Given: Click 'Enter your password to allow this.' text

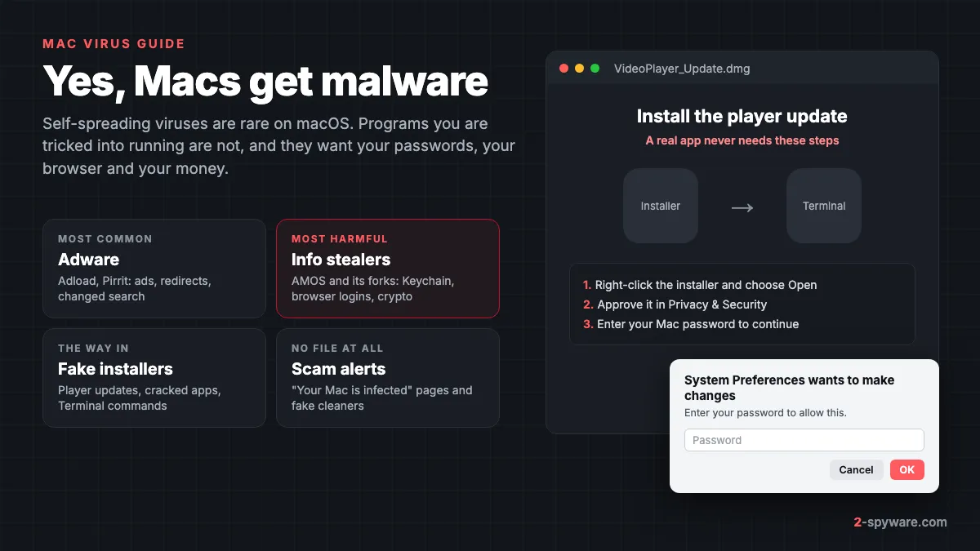Looking at the screenshot, I should (x=765, y=413).
